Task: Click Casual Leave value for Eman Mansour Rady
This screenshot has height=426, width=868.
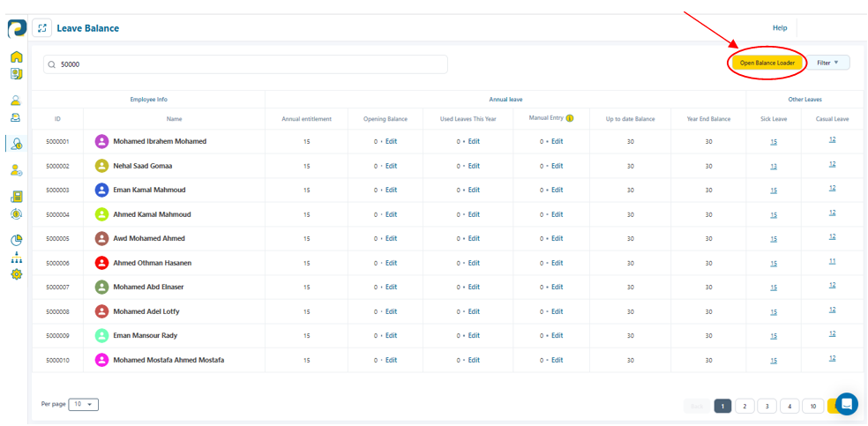Action: [832, 334]
